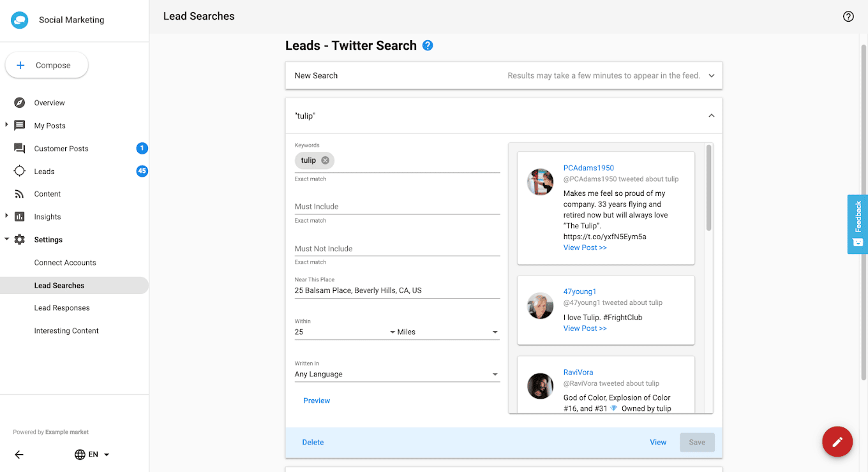Open Overview via compass icon

pos(20,103)
